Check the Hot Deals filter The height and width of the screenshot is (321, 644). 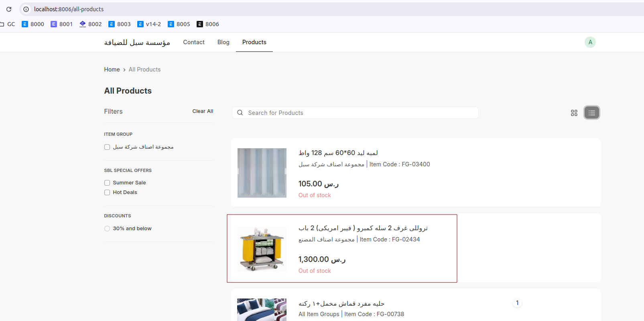tap(107, 192)
